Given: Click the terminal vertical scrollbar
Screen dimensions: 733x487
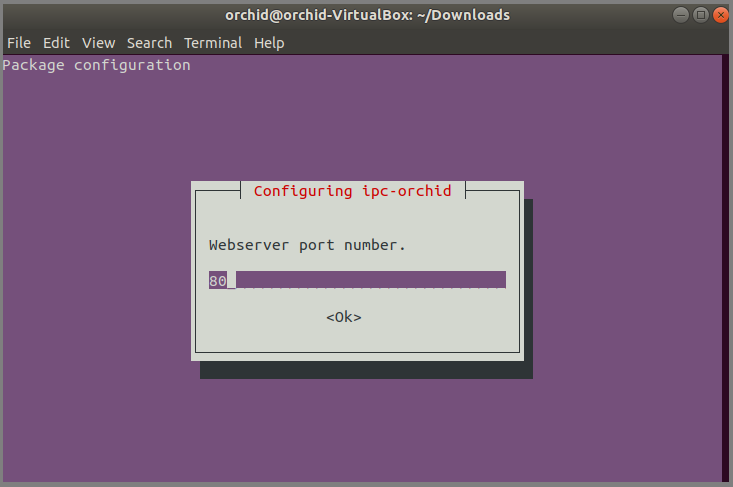Looking at the screenshot, I should click(726, 268).
